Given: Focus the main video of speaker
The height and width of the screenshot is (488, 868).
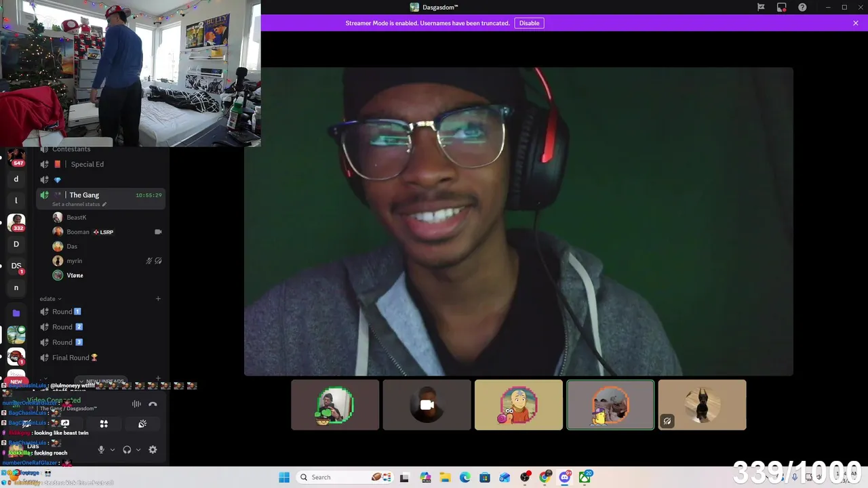Looking at the screenshot, I should [519, 221].
